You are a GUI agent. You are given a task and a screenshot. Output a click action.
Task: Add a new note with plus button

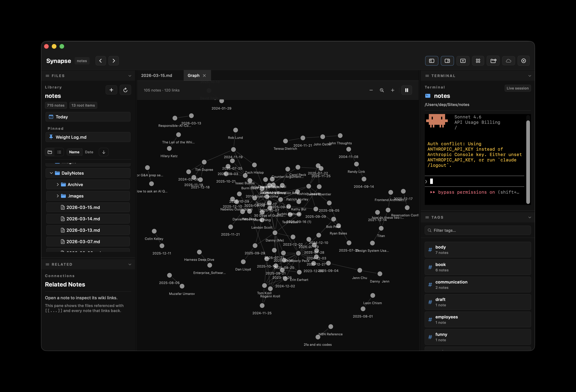tap(111, 90)
